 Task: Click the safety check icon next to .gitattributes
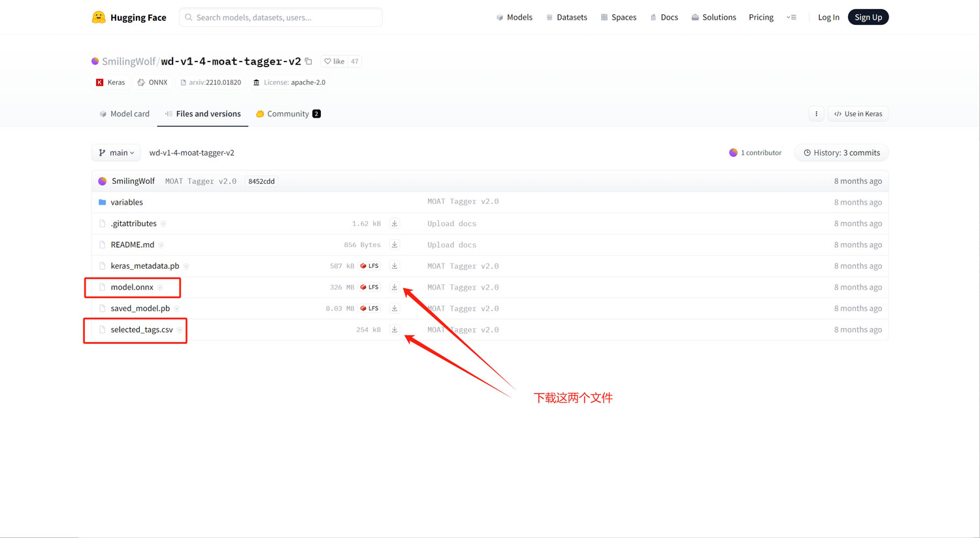click(x=163, y=224)
